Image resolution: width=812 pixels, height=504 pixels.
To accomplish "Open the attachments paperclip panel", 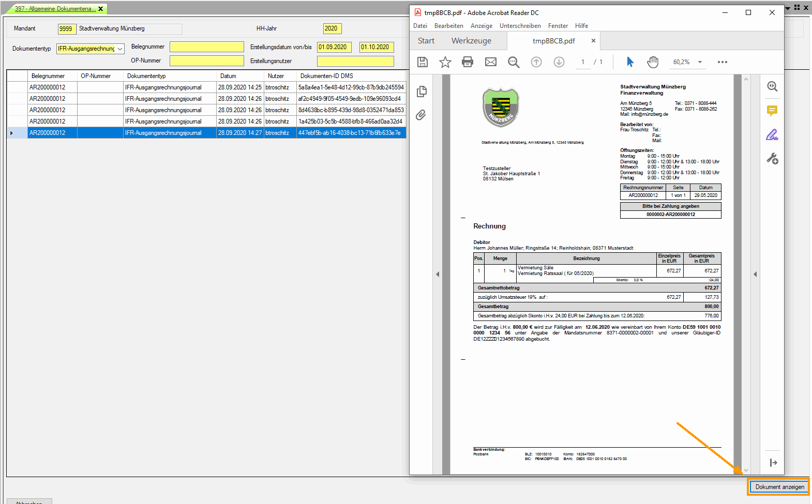I will [x=421, y=115].
